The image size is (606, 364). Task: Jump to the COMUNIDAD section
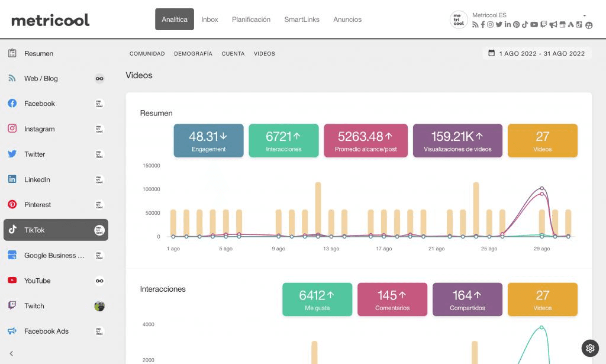pos(147,54)
